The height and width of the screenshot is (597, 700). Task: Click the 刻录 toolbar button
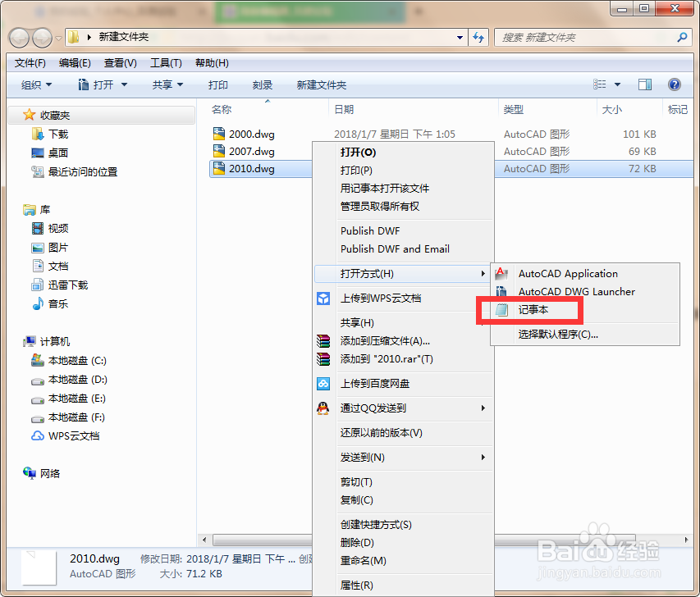click(263, 84)
